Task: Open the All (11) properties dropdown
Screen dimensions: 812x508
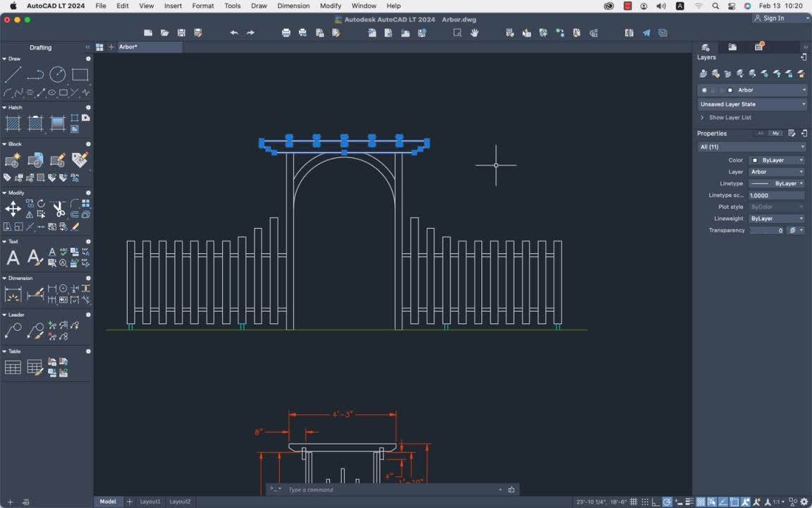Action: pyautogui.click(x=751, y=147)
